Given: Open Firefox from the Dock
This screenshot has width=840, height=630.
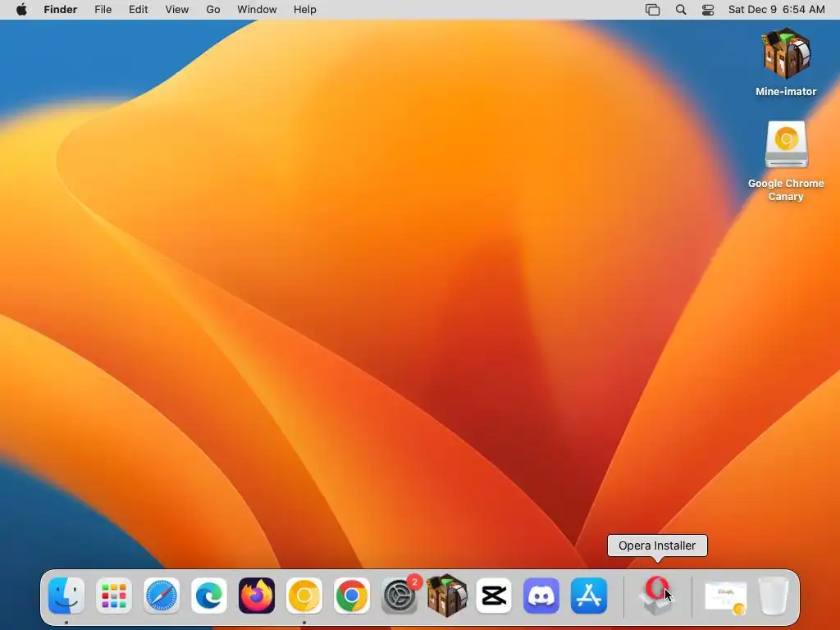Looking at the screenshot, I should 257,596.
